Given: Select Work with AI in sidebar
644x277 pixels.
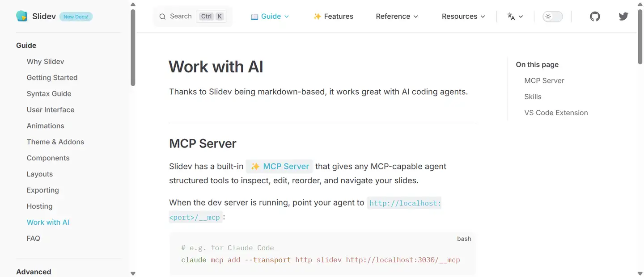Looking at the screenshot, I should point(48,222).
